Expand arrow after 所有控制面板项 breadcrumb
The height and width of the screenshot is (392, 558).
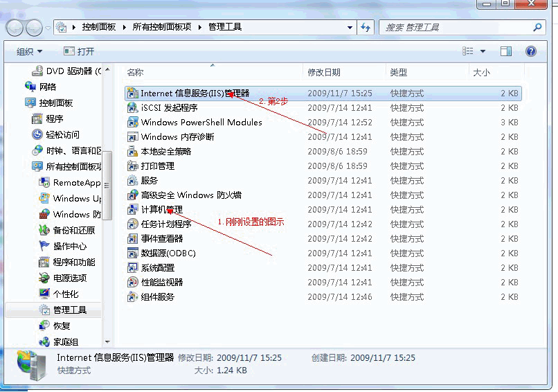(199, 28)
